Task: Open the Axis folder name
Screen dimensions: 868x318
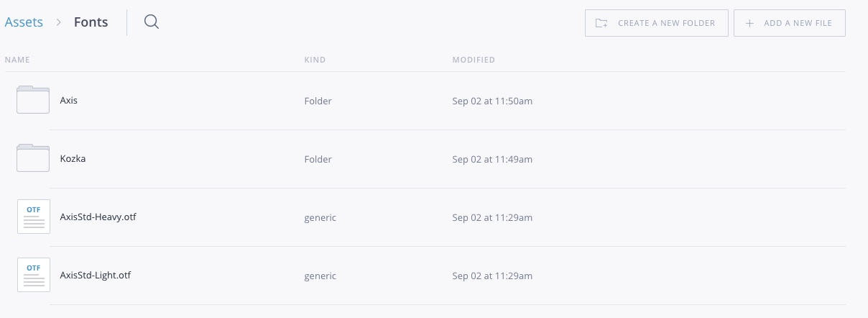Action: tap(69, 101)
